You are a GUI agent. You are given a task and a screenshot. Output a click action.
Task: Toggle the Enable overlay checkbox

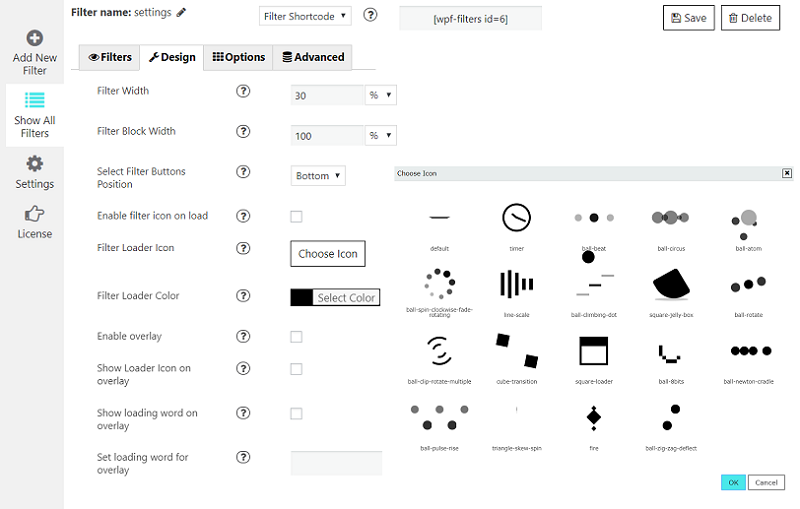296,337
